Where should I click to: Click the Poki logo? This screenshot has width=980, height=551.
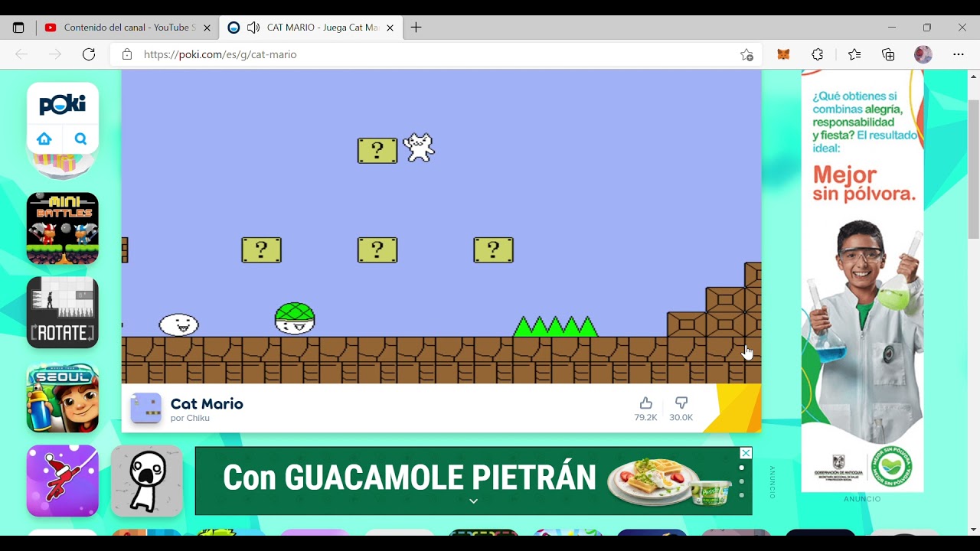coord(63,105)
